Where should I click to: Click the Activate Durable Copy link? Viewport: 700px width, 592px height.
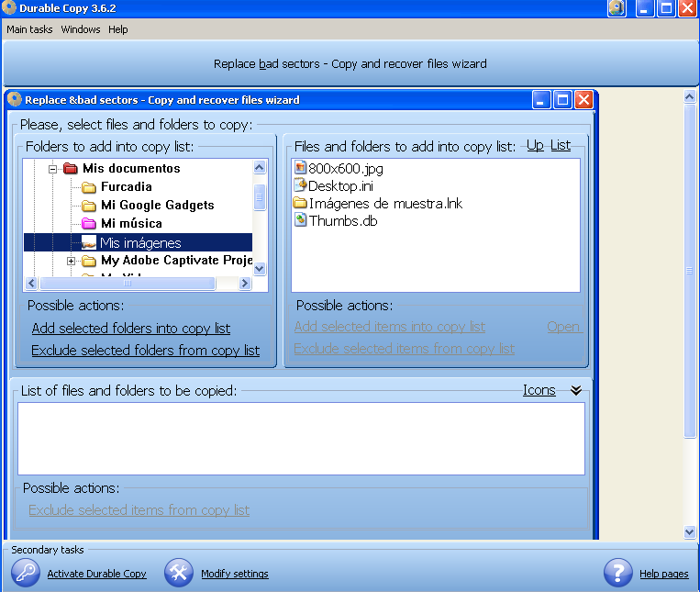click(97, 574)
